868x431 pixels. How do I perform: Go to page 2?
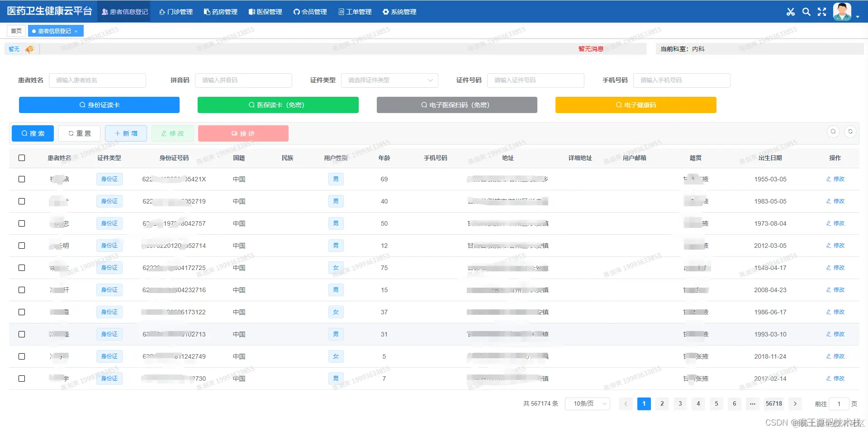click(662, 404)
